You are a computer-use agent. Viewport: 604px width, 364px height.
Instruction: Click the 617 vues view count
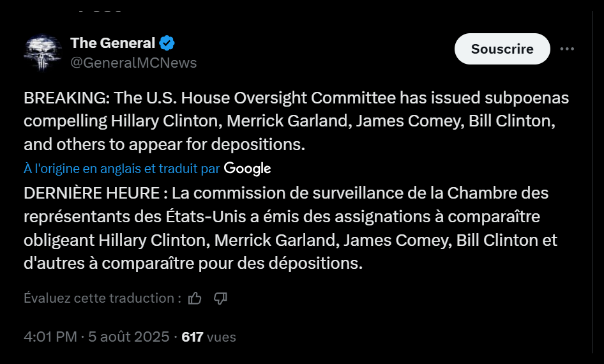(209, 337)
